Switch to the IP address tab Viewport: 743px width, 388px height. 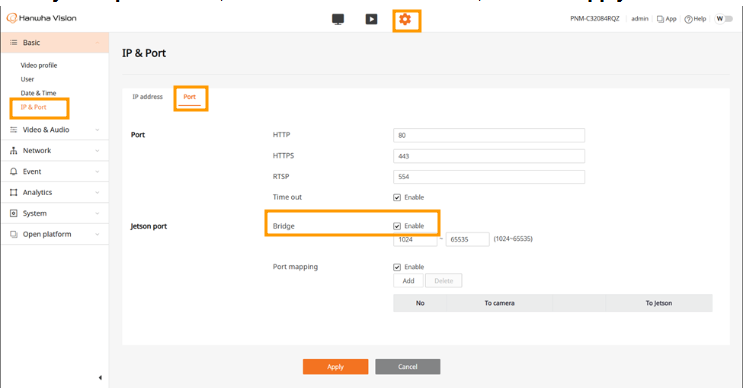point(147,97)
